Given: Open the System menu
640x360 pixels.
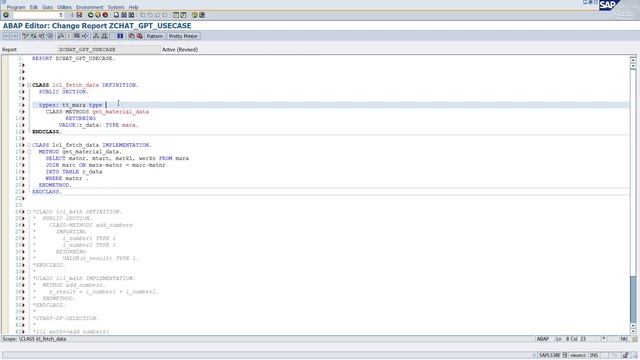Looking at the screenshot, I should pyautogui.click(x=116, y=7).
